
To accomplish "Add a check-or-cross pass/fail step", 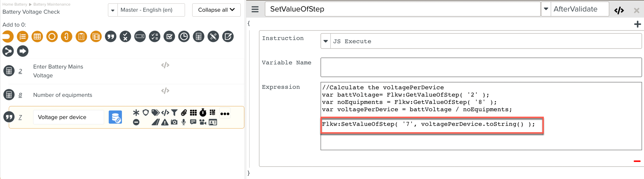I will coord(125,37).
